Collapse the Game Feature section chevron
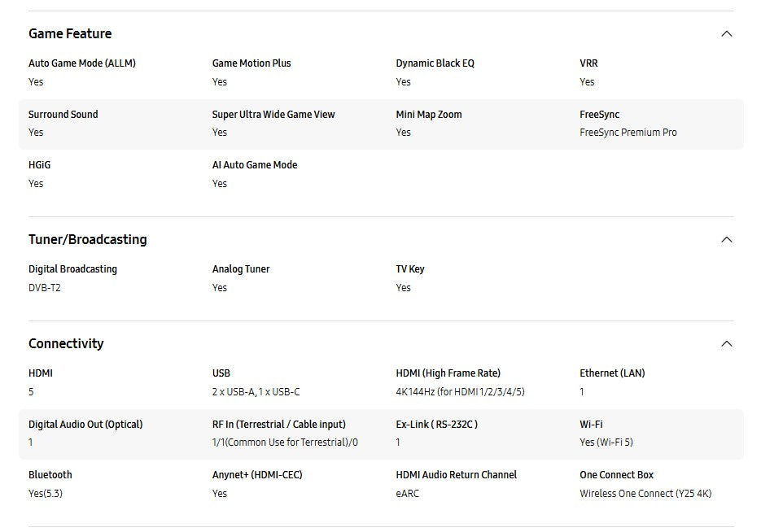This screenshot has height=532, width=761. pos(726,34)
